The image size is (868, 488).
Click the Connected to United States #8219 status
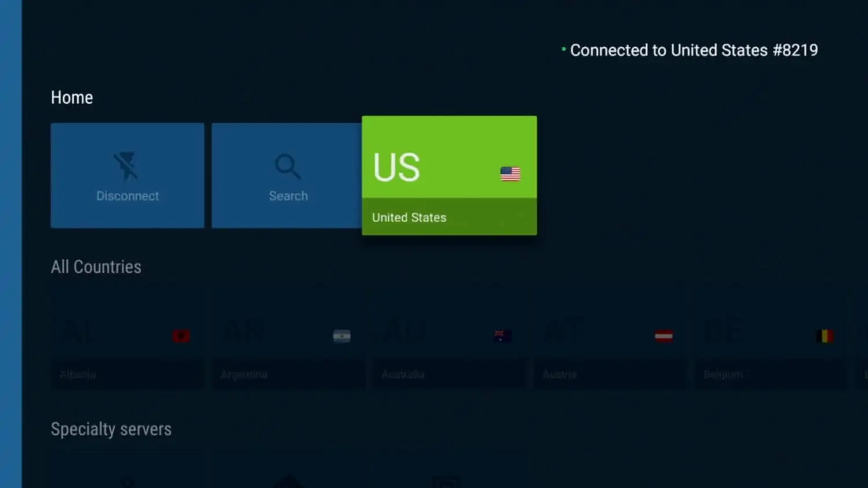tap(690, 50)
